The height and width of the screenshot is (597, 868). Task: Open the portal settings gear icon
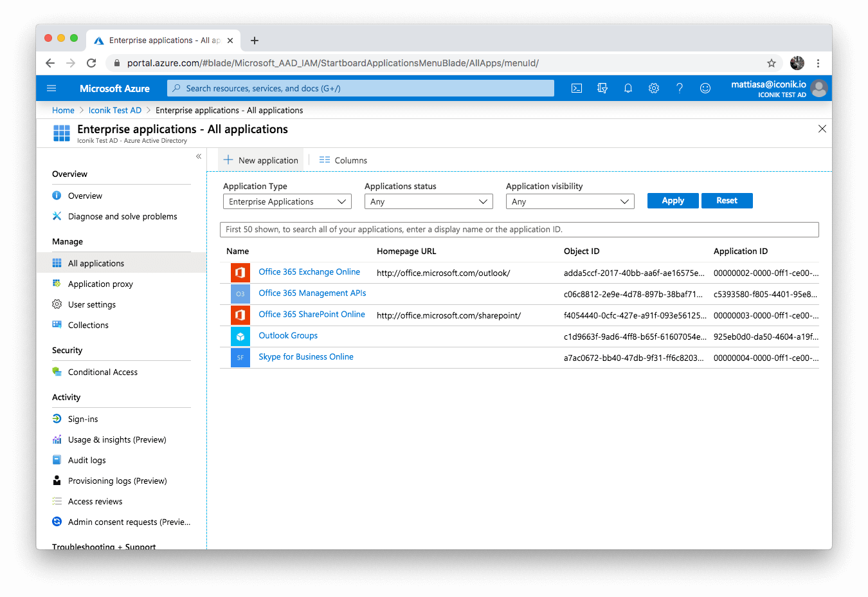click(x=654, y=88)
